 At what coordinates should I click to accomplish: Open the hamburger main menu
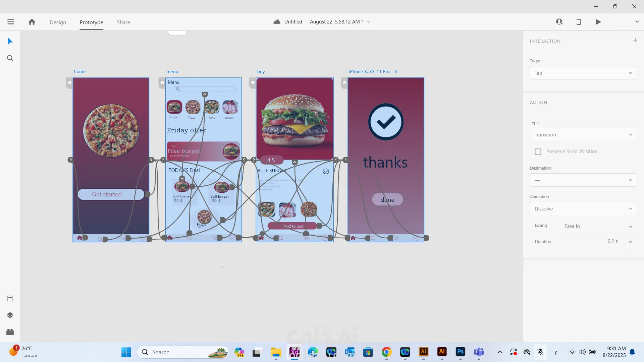click(11, 22)
